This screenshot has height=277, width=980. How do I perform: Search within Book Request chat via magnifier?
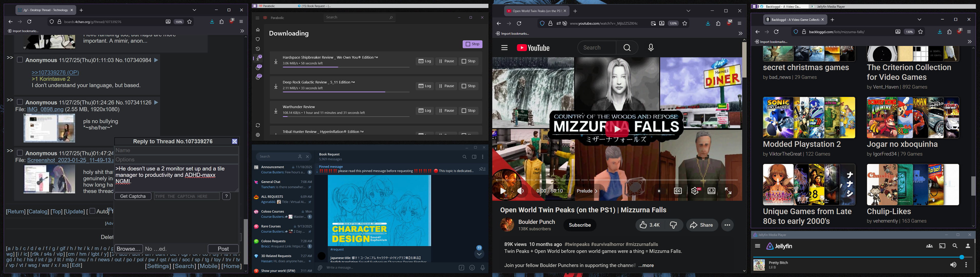click(465, 157)
